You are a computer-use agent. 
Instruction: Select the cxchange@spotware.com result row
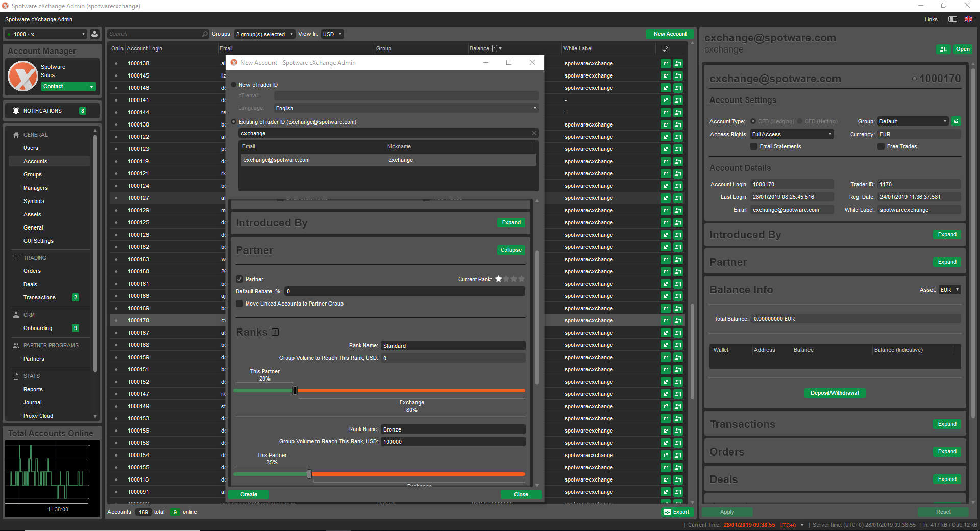pos(388,160)
